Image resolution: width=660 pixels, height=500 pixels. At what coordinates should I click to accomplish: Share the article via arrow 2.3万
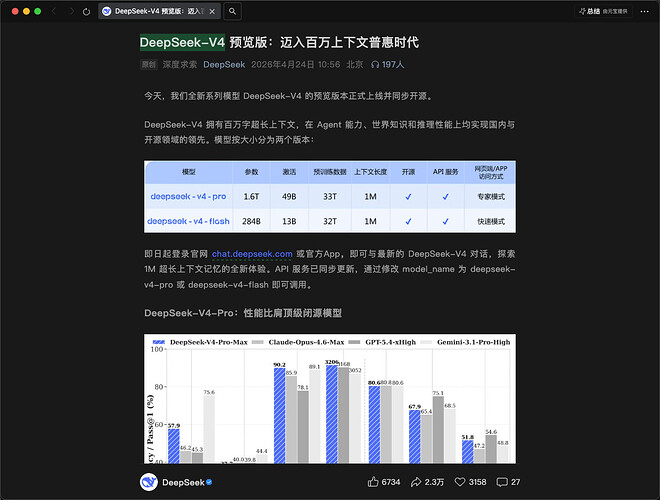pyautogui.click(x=427, y=482)
